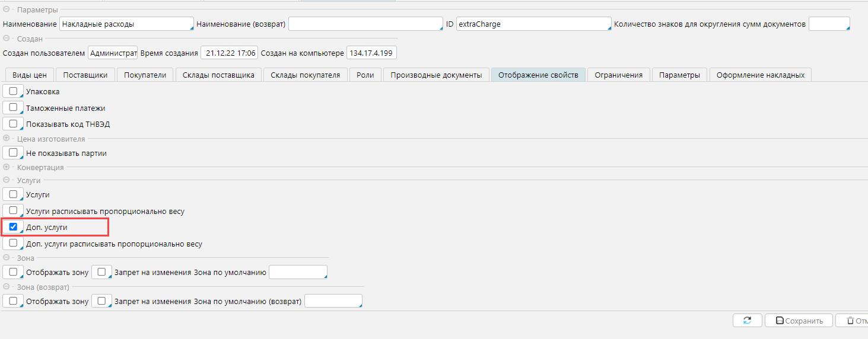Image resolution: width=868 pixels, height=339 pixels.
Task: Switch to the Производные документы tab
Action: coord(436,75)
